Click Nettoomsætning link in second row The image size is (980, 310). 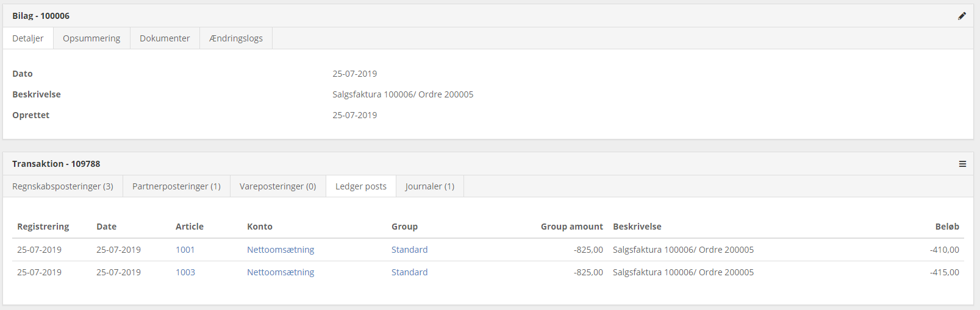click(x=280, y=272)
